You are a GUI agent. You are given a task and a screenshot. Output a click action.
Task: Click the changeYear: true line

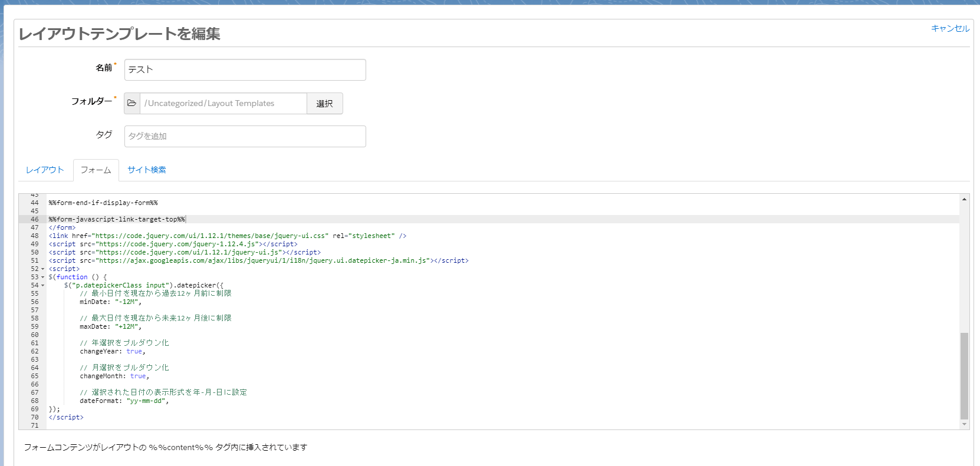click(113, 351)
